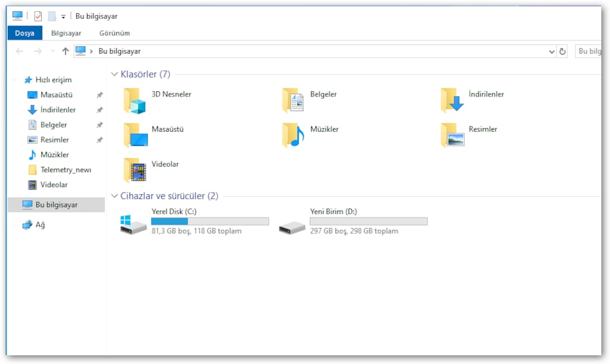Select the Yeni Birim (D:) drive icon
The height and width of the screenshot is (364, 610).
[292, 227]
